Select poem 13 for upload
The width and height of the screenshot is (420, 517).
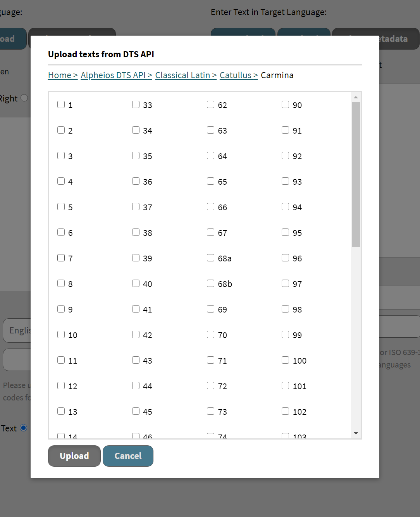tap(61, 411)
